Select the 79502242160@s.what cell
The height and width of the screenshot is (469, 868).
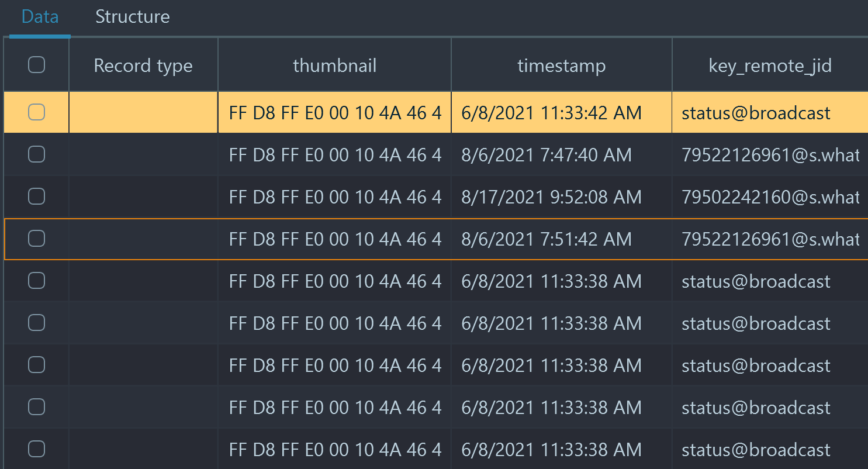point(770,196)
